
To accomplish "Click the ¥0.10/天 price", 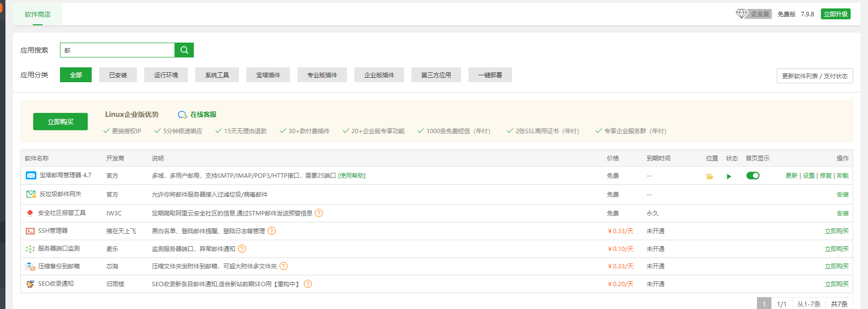I will [x=621, y=249].
